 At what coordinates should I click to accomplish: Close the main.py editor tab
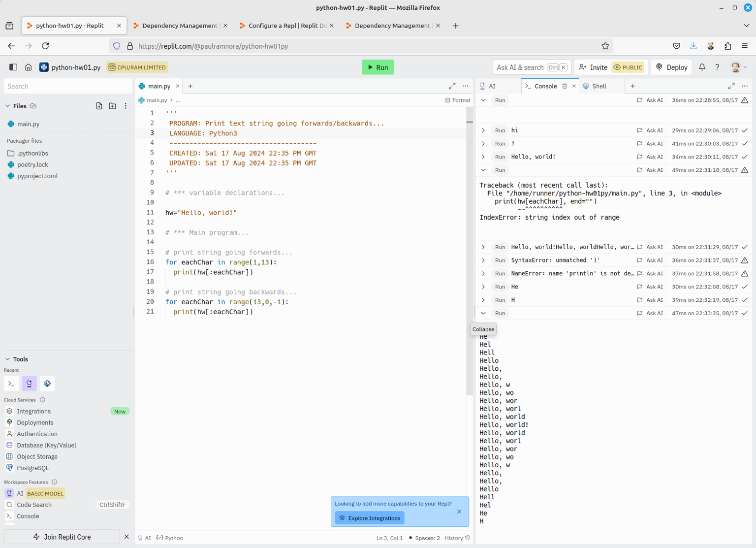click(178, 86)
